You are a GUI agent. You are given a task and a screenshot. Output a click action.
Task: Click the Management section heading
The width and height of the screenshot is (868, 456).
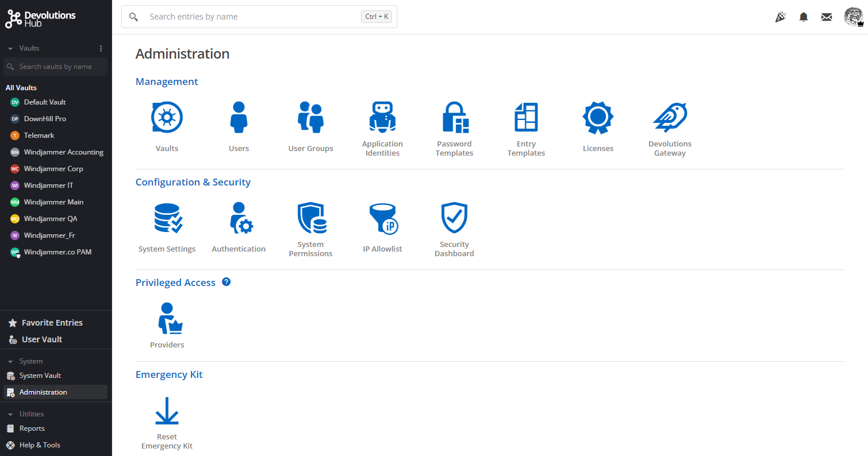[167, 82]
